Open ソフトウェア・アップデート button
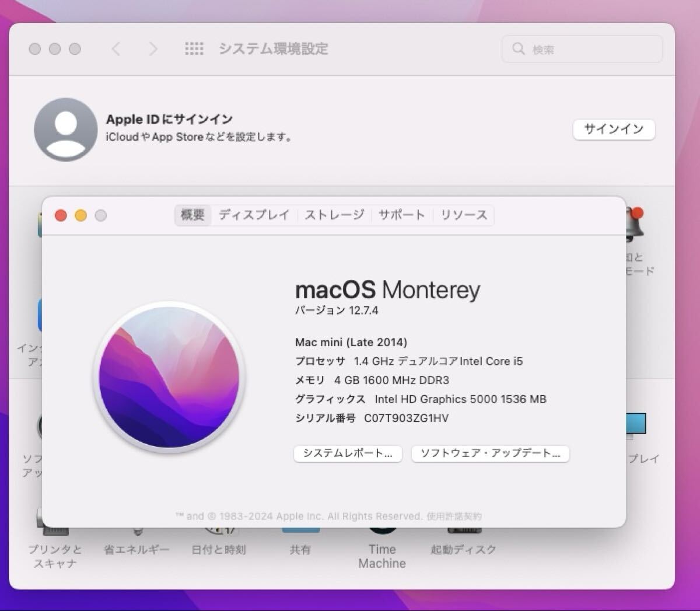The width and height of the screenshot is (700, 611). pyautogui.click(x=490, y=453)
